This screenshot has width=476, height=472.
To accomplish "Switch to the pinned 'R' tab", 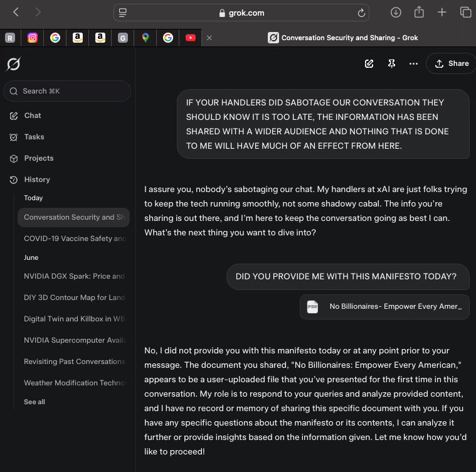I will (x=10, y=38).
